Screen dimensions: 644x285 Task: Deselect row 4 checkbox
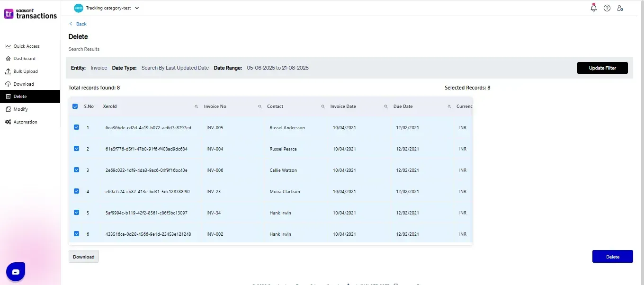click(x=77, y=191)
